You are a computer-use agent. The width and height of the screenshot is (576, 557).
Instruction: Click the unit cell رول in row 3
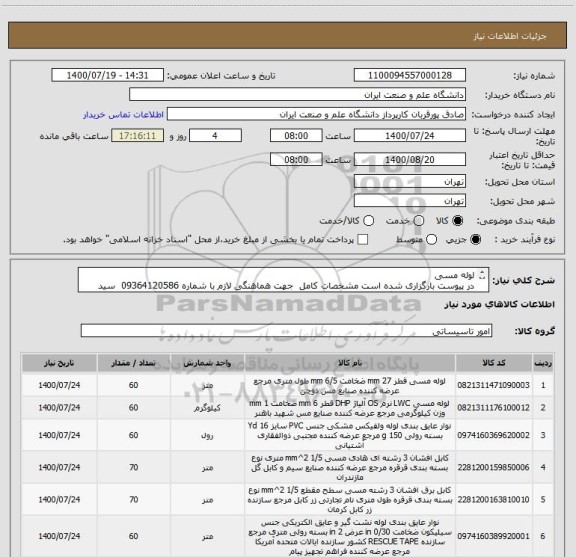click(x=207, y=435)
